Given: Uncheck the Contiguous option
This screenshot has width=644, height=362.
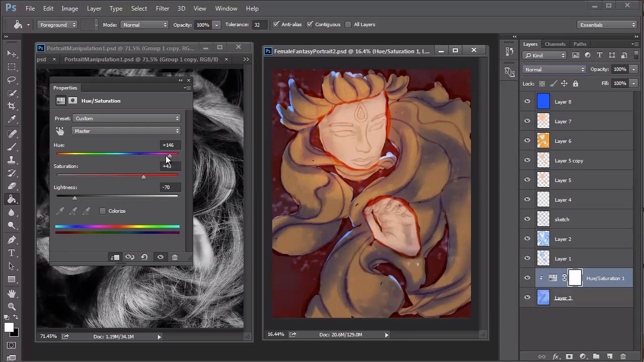Looking at the screenshot, I should point(310,25).
